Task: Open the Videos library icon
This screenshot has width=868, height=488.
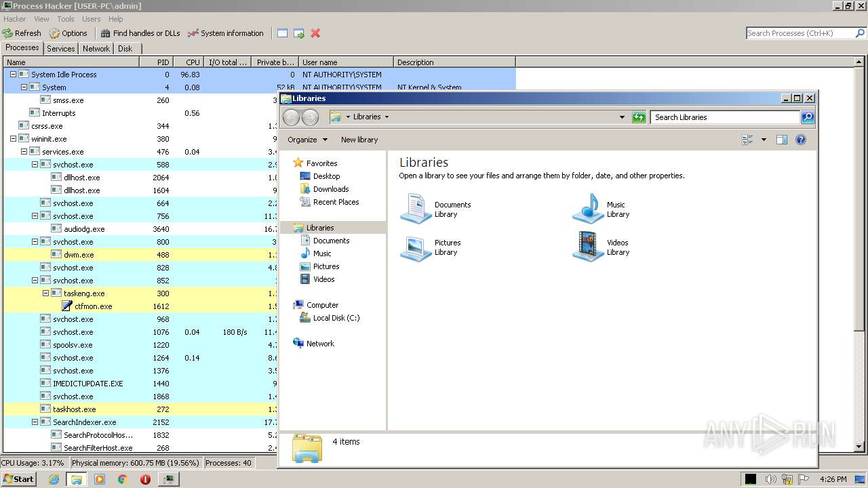Action: (588, 247)
